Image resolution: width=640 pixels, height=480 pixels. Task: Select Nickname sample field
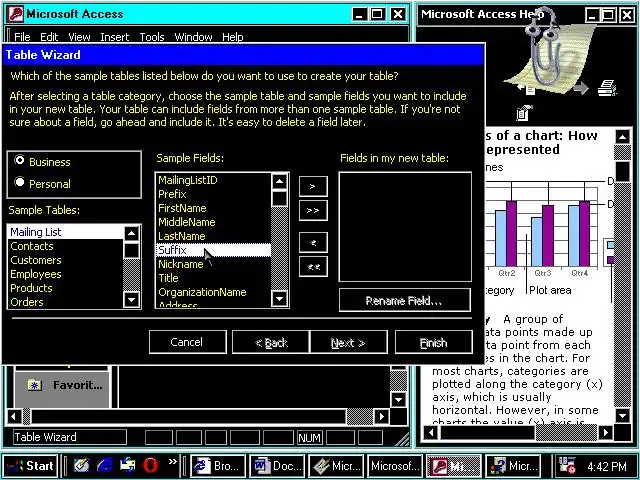[213, 264]
